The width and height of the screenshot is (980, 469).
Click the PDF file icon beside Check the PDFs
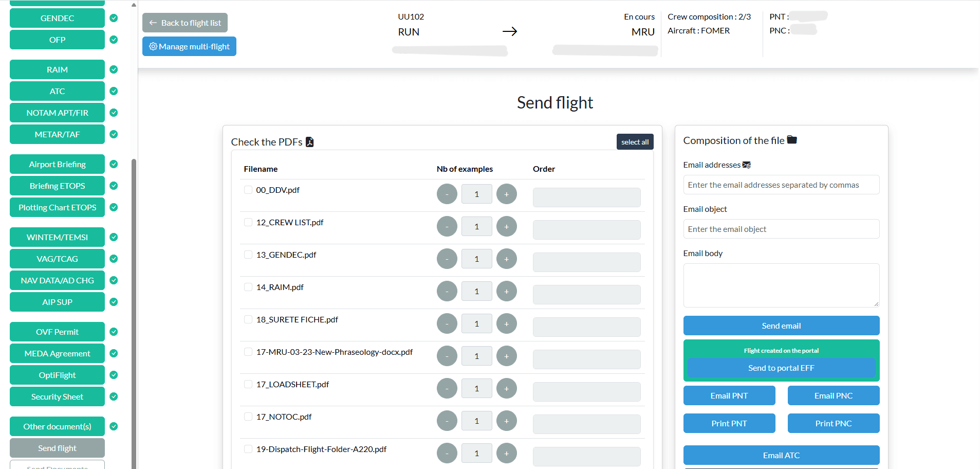pos(309,142)
